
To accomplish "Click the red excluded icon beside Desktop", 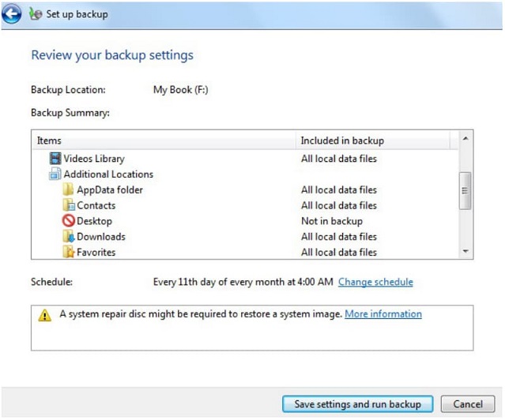I will pos(68,221).
